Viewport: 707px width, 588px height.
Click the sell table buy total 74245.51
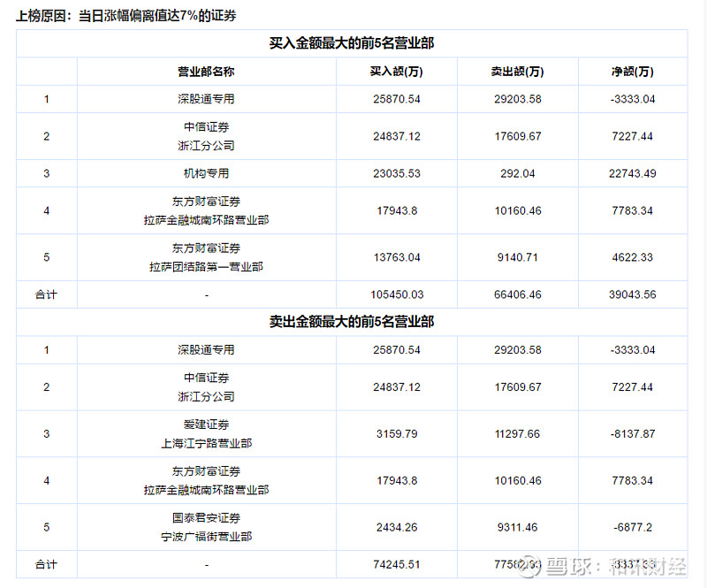pyautogui.click(x=397, y=564)
